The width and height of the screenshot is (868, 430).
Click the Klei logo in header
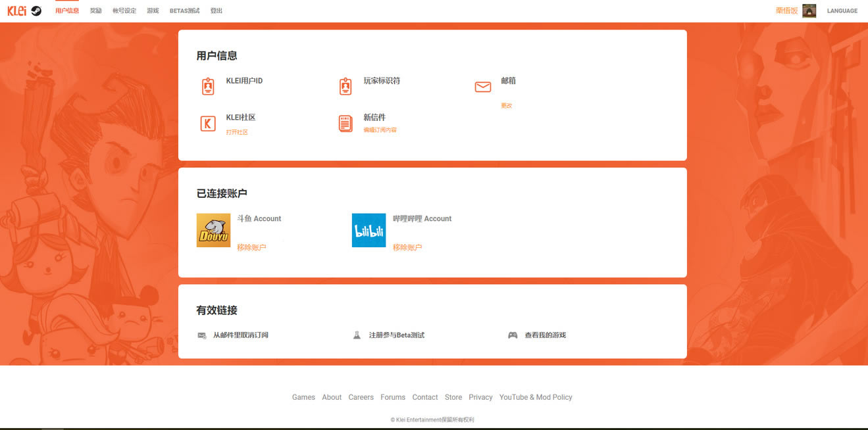(x=16, y=11)
